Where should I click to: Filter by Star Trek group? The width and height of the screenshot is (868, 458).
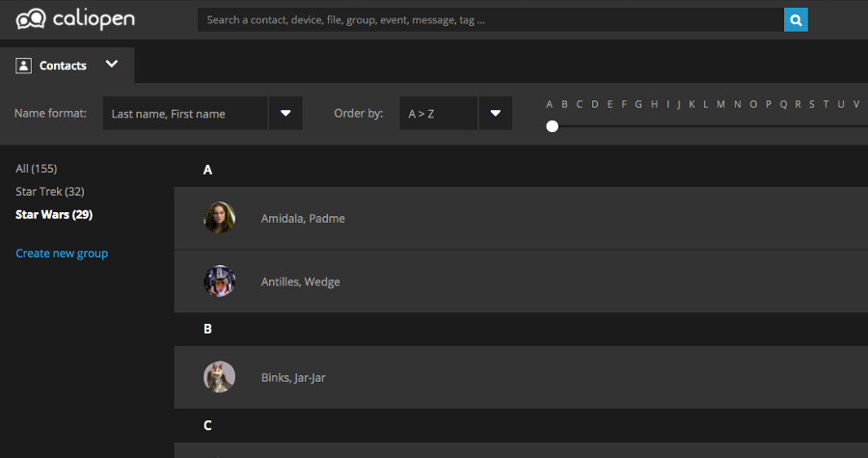click(50, 192)
